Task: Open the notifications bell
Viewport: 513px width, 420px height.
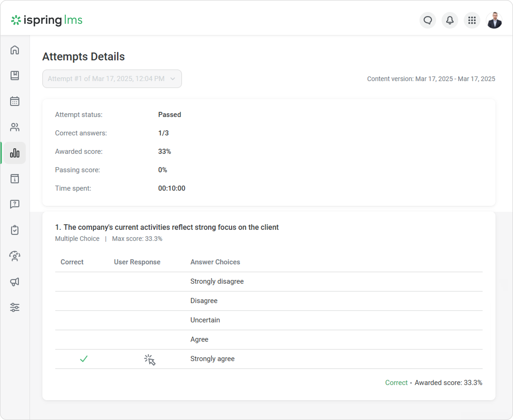Action: (x=450, y=20)
